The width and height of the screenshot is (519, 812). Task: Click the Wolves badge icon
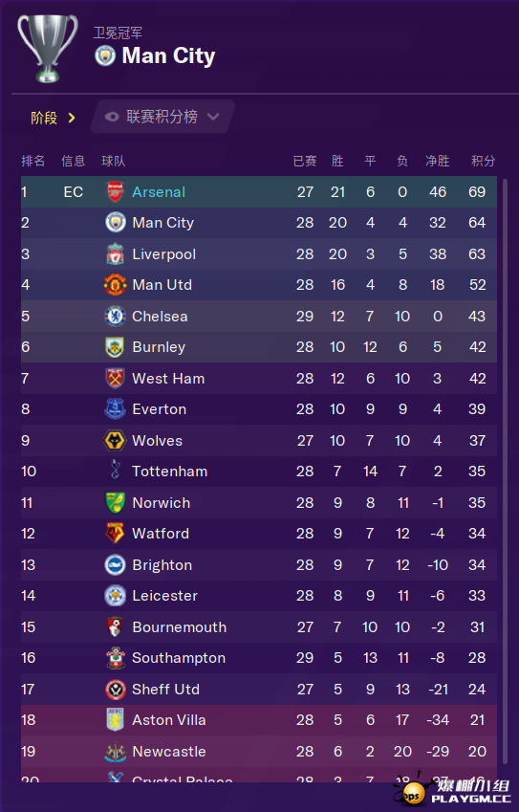point(115,440)
